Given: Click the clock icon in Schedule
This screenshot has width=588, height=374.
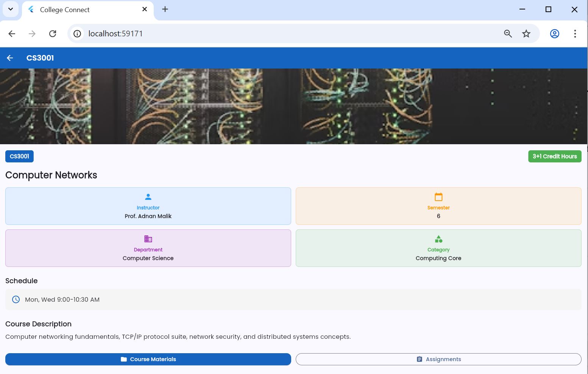Looking at the screenshot, I should point(16,299).
